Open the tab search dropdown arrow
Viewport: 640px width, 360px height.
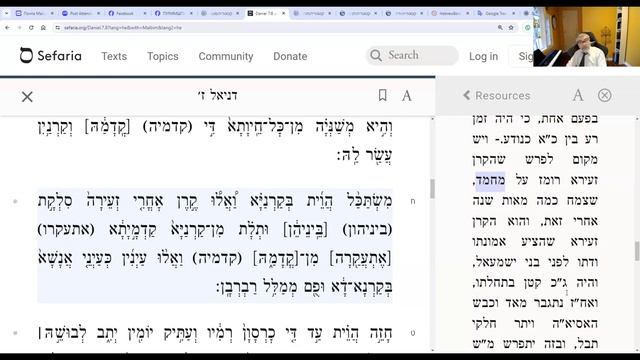pos(6,13)
